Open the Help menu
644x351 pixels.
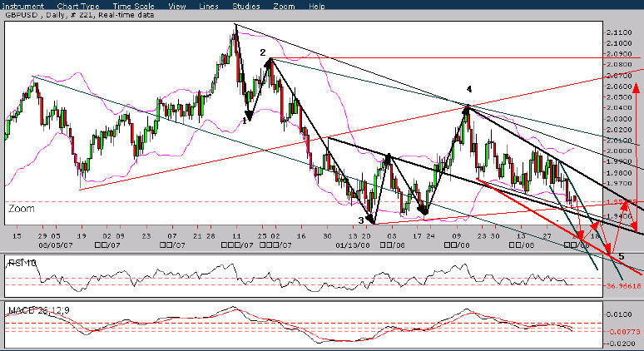click(316, 6)
